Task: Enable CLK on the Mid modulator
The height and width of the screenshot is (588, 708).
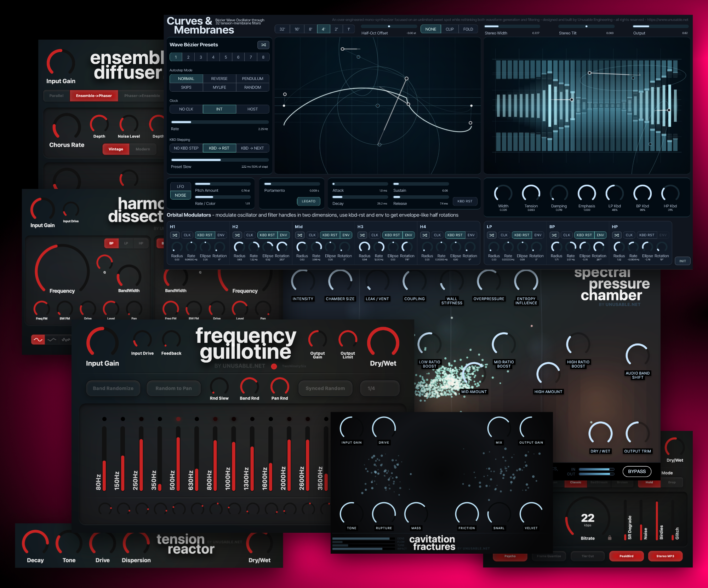Action: coord(312,235)
